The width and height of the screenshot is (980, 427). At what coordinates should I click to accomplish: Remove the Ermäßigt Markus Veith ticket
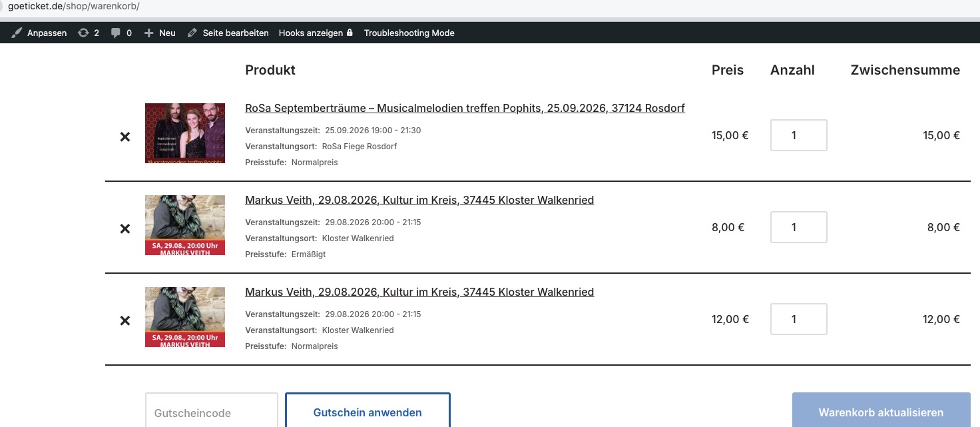[124, 228]
